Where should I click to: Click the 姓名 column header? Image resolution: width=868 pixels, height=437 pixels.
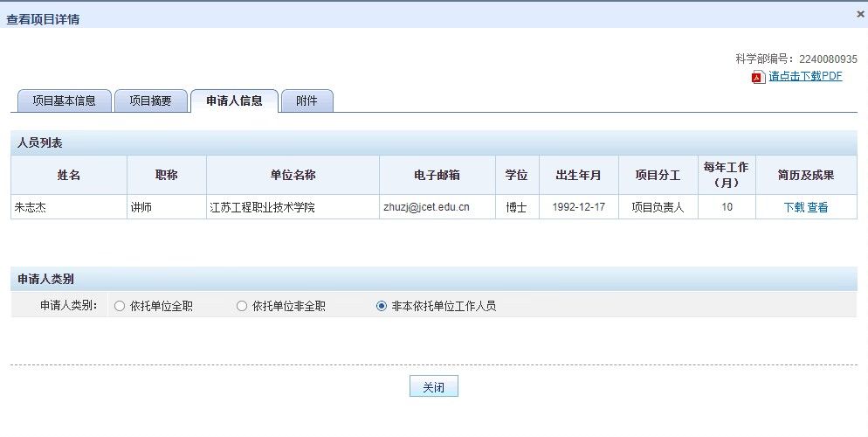69,175
